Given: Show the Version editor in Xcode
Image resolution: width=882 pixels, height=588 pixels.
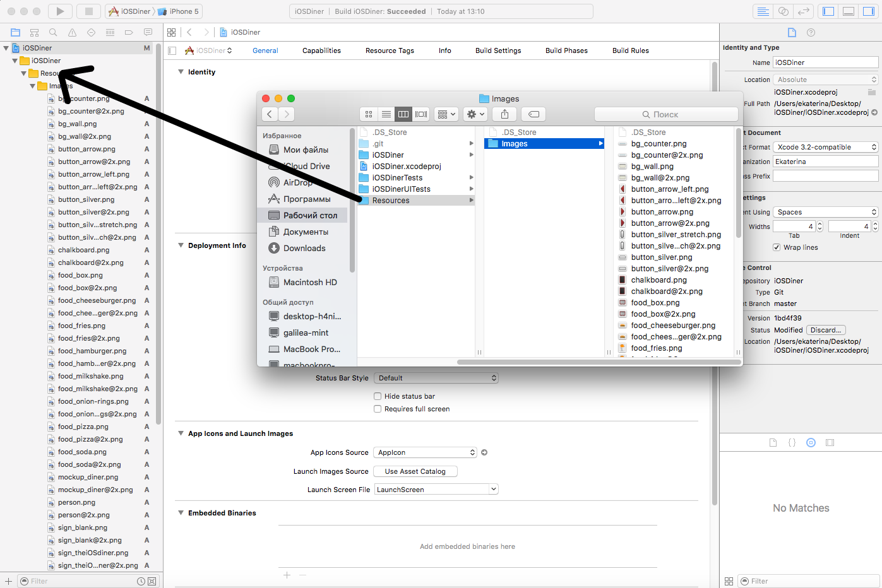Looking at the screenshot, I should pyautogui.click(x=803, y=11).
